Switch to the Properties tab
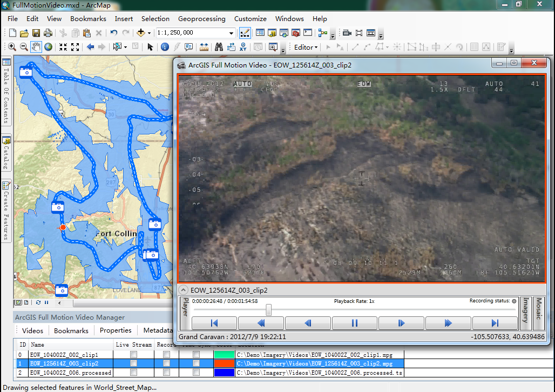 coord(116,330)
